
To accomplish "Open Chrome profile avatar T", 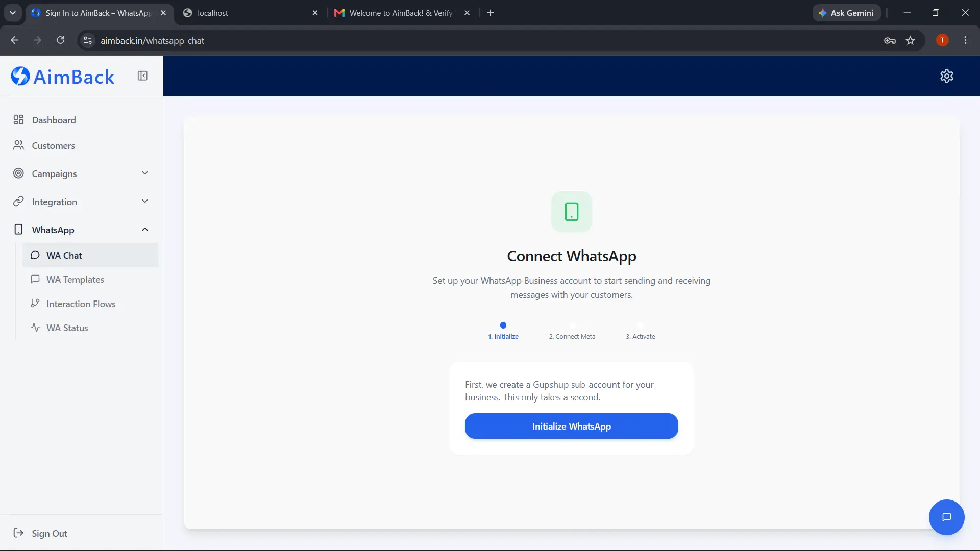I will click(x=942, y=40).
